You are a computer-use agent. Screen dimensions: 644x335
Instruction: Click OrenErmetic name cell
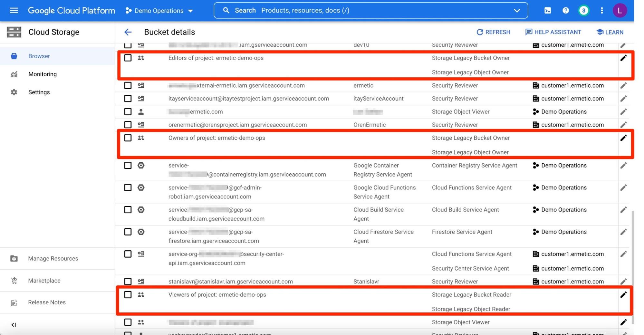pyautogui.click(x=369, y=125)
